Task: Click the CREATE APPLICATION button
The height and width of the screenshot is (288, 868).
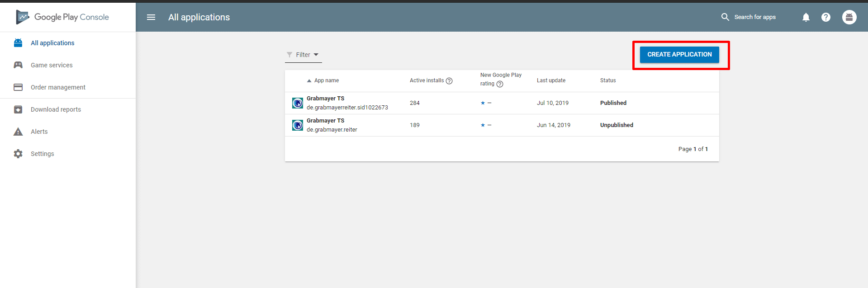Action: point(679,55)
